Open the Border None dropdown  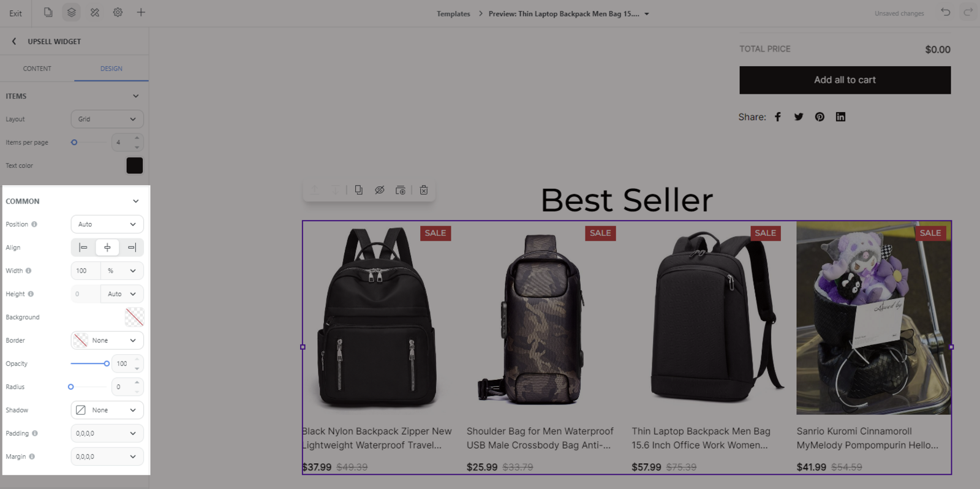point(107,340)
